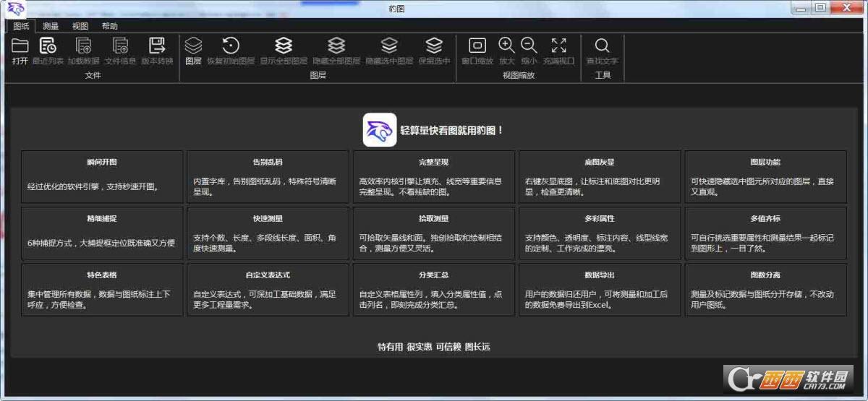Click the 完整呈现 feature card

tap(434, 176)
